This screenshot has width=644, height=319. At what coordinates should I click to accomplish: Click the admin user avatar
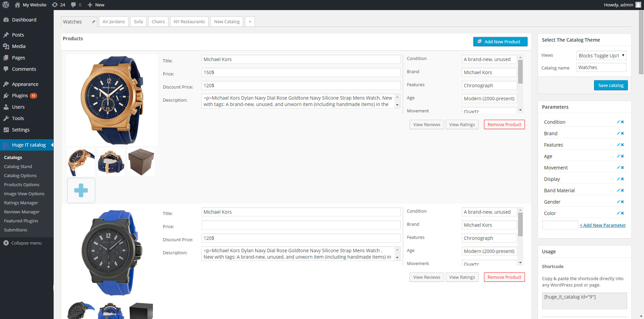(638, 5)
